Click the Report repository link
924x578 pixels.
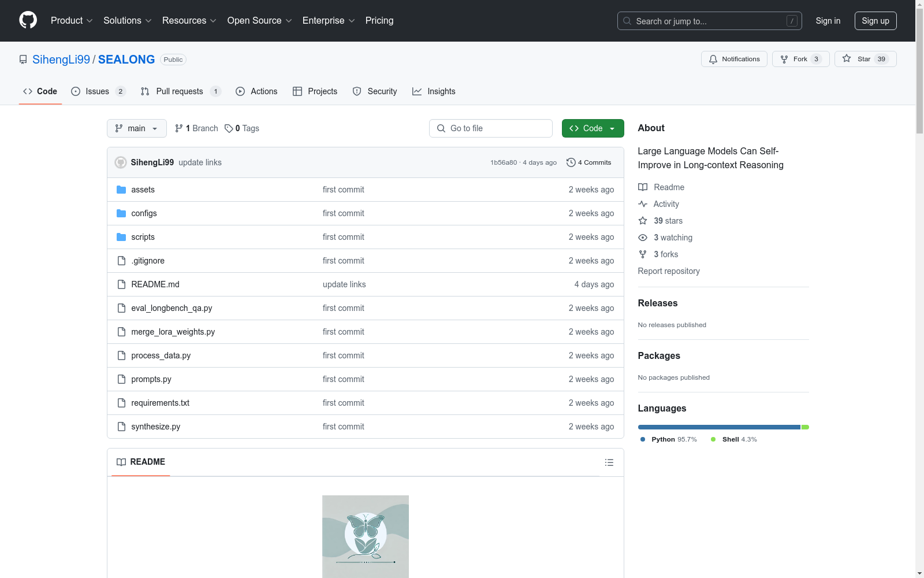tap(669, 271)
